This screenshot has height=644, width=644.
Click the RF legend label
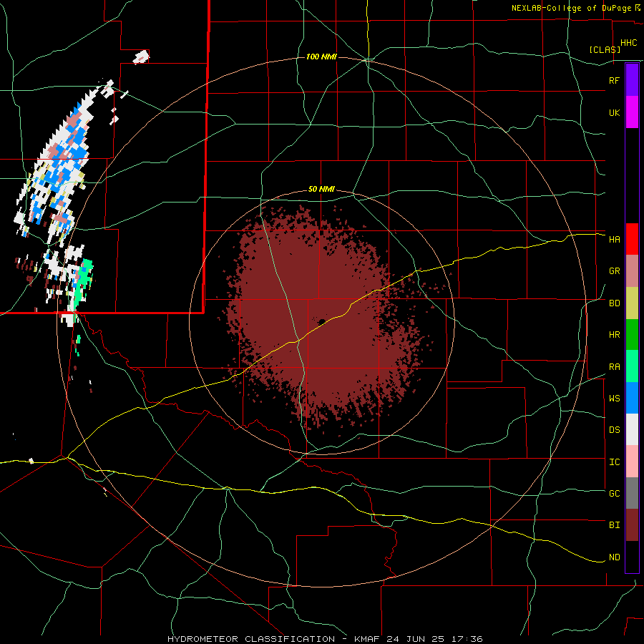point(614,80)
